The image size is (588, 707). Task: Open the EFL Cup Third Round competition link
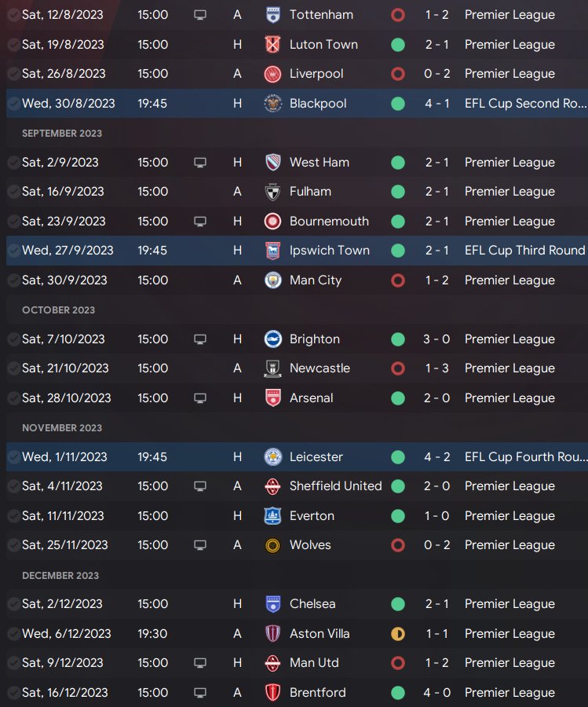click(524, 251)
